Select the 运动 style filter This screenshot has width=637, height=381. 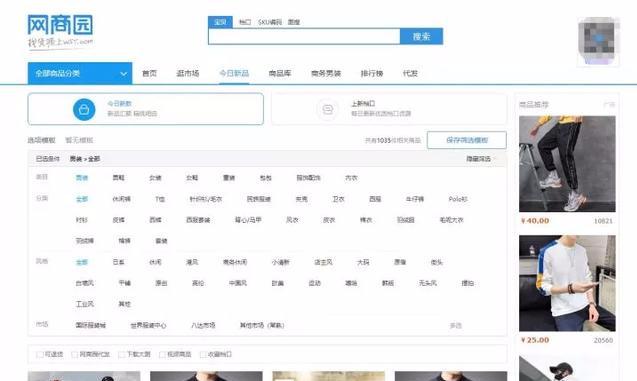click(x=314, y=283)
